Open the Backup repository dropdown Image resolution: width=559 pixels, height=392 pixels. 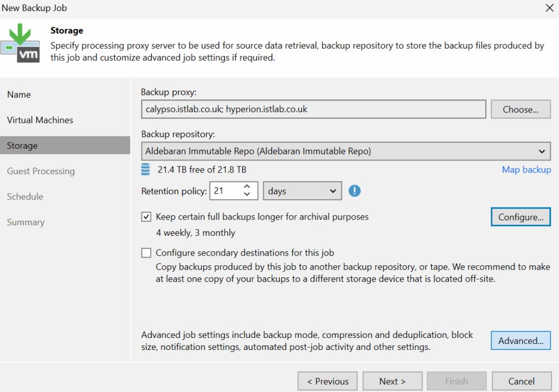[346, 151]
